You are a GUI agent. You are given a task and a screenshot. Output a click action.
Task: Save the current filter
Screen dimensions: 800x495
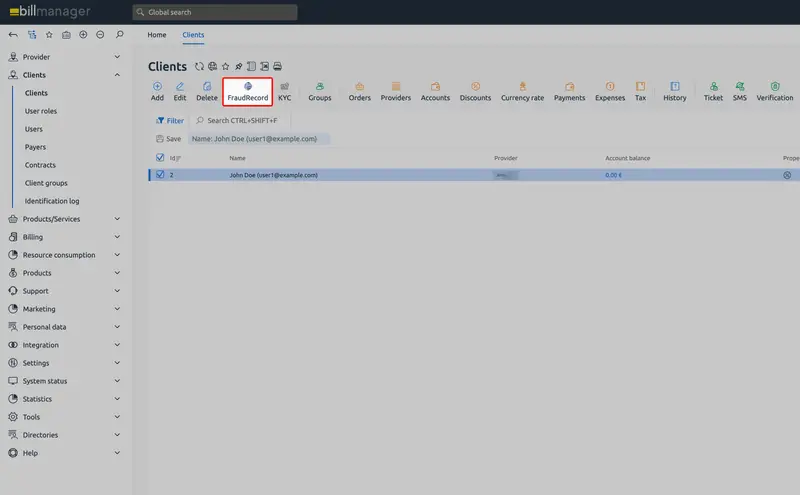tap(168, 139)
